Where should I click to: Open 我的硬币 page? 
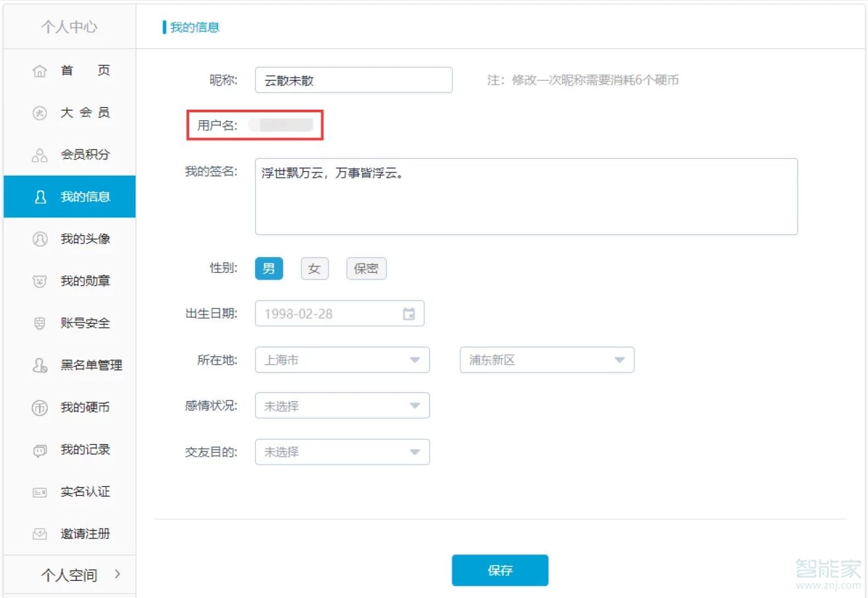tap(69, 408)
